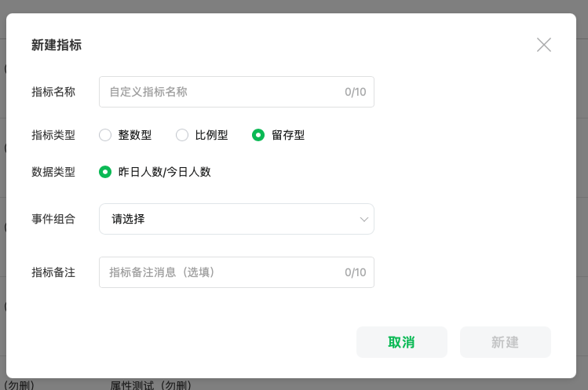Close the 新建指标 dialog with X icon
Screen dimensions: 588x390
click(x=544, y=45)
